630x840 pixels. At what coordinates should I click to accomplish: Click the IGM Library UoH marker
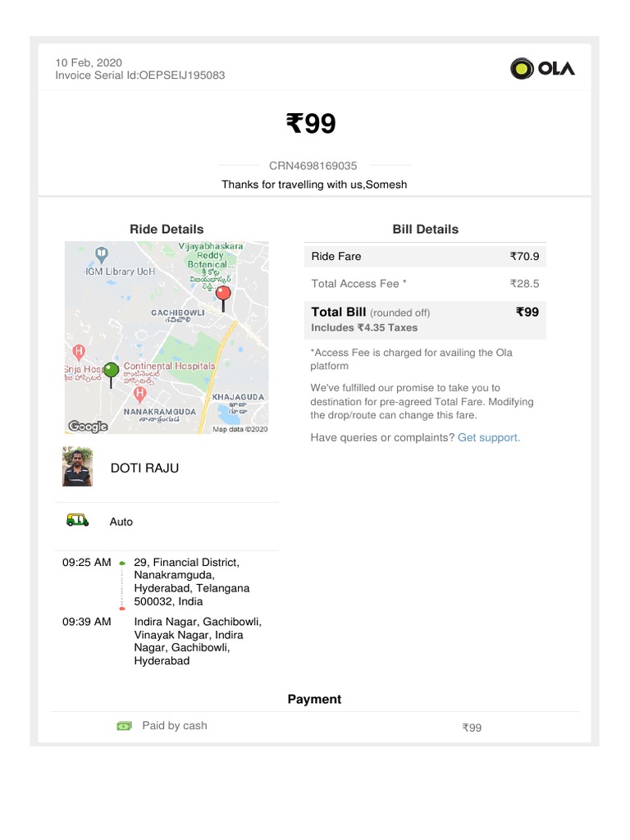(102, 253)
